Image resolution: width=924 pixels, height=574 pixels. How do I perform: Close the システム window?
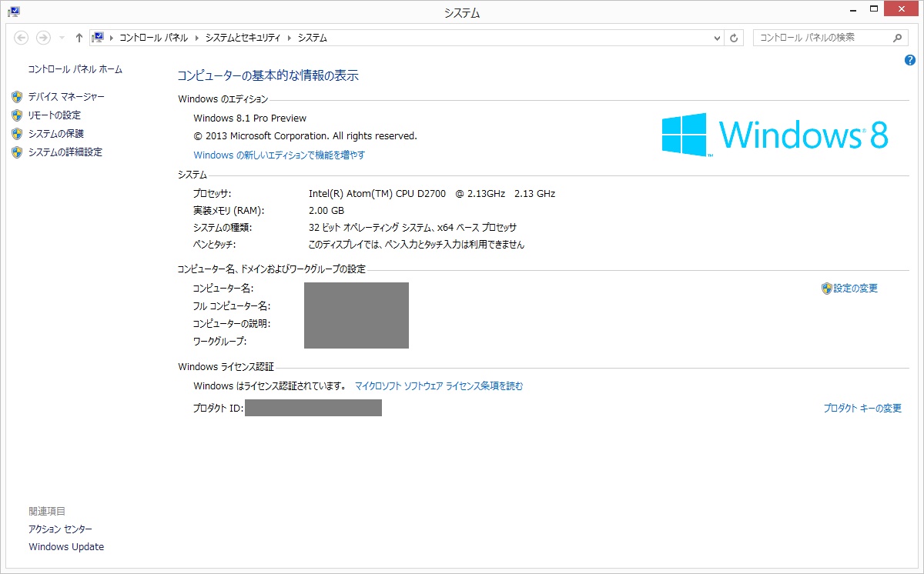902,9
